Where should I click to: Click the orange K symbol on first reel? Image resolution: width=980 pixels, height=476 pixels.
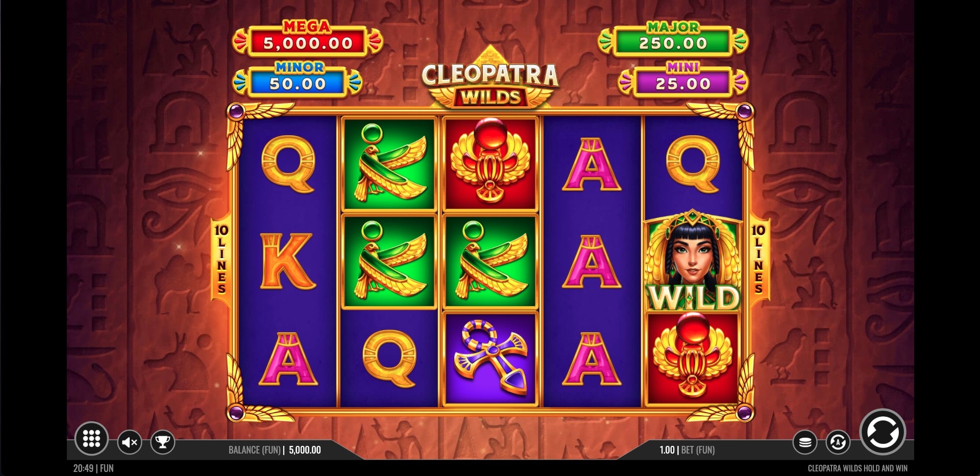(288, 261)
